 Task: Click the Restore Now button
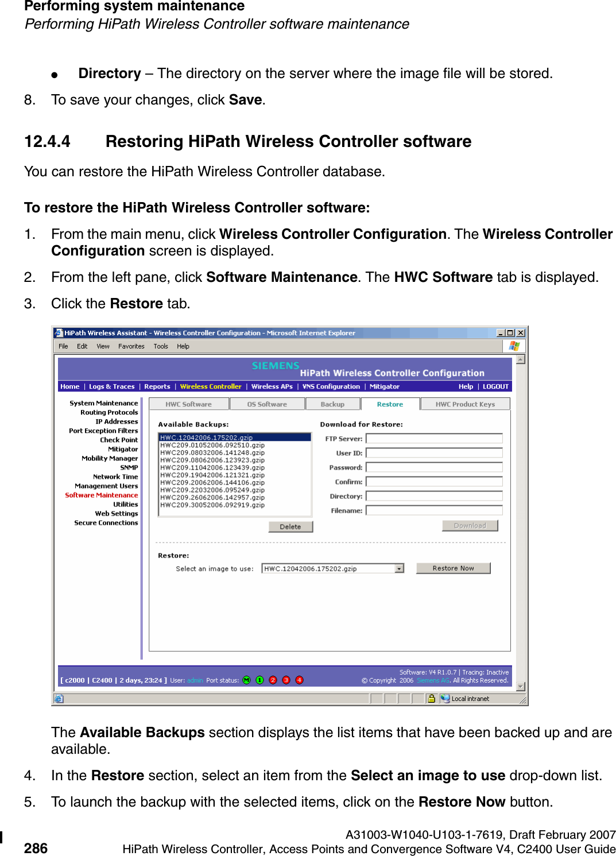[453, 568]
